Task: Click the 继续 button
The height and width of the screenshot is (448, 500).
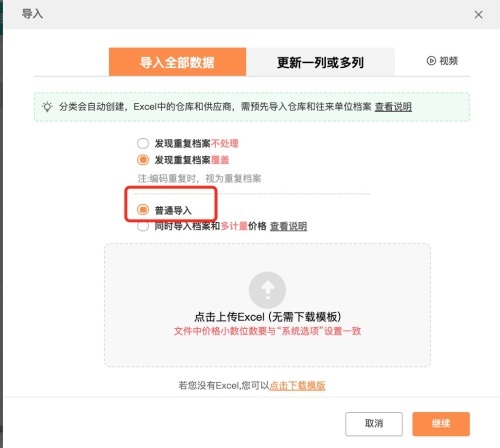Action: [x=441, y=424]
